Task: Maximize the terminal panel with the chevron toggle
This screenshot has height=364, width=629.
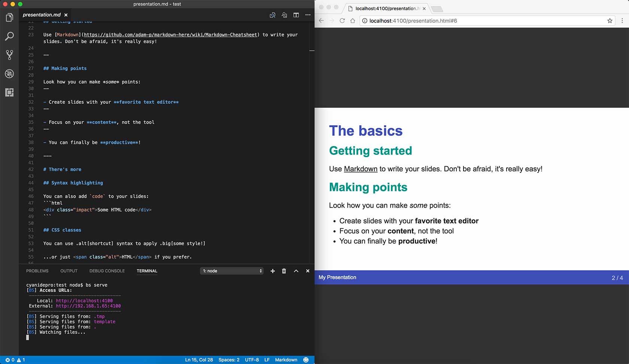Action: pyautogui.click(x=296, y=271)
